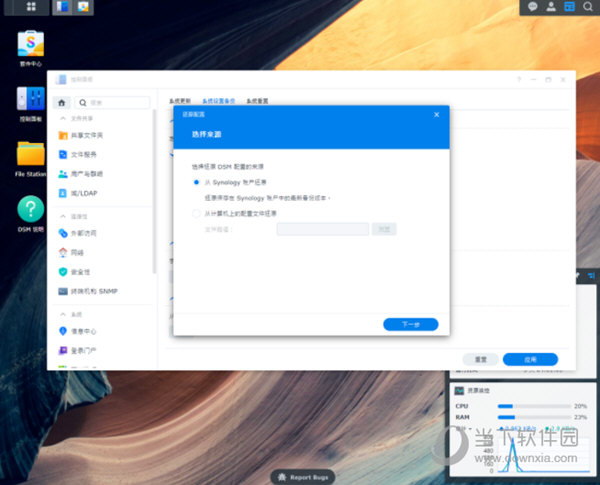This screenshot has width=600, height=485.
Task: Close the restore configuration dialog
Action: pos(437,114)
